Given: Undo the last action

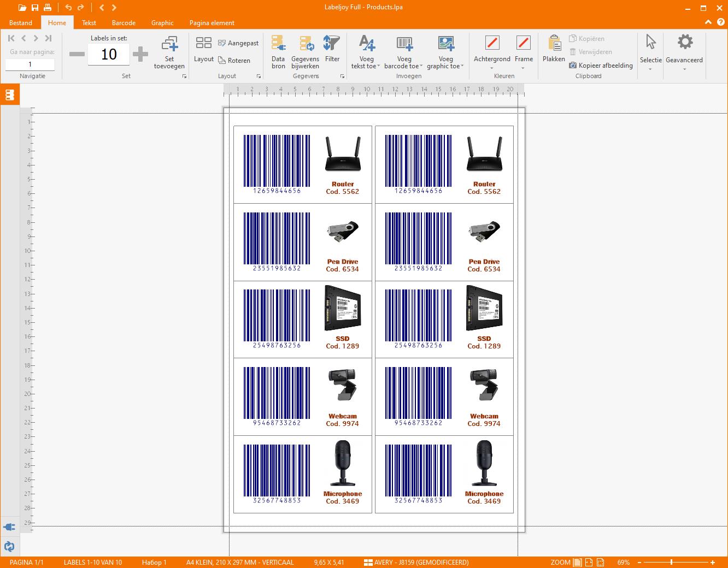Looking at the screenshot, I should coord(68,8).
